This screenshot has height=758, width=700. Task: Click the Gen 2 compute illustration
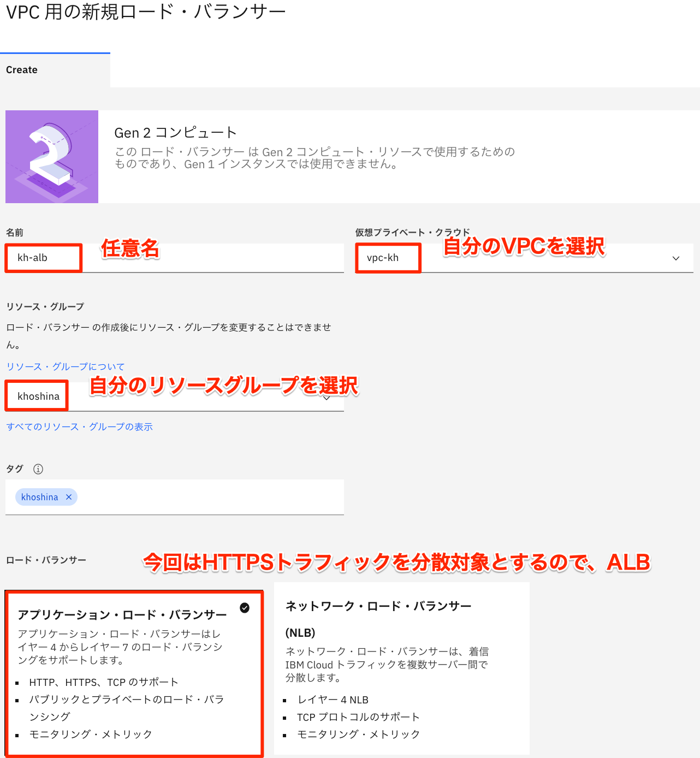(52, 157)
